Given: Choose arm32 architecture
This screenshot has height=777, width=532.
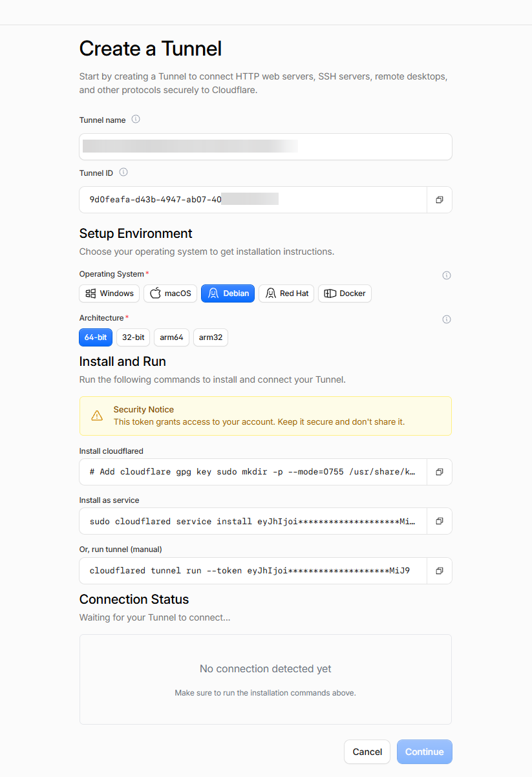Looking at the screenshot, I should [x=211, y=337].
